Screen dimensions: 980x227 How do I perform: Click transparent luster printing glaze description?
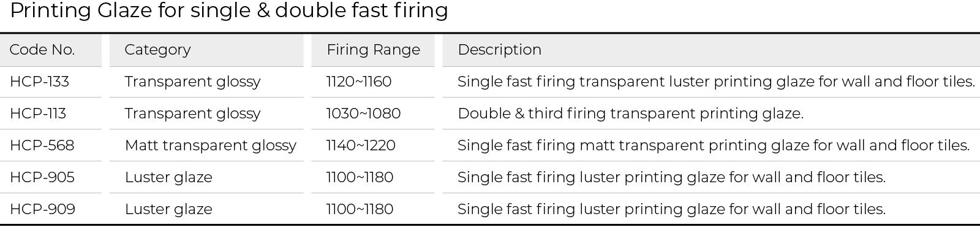(716, 82)
